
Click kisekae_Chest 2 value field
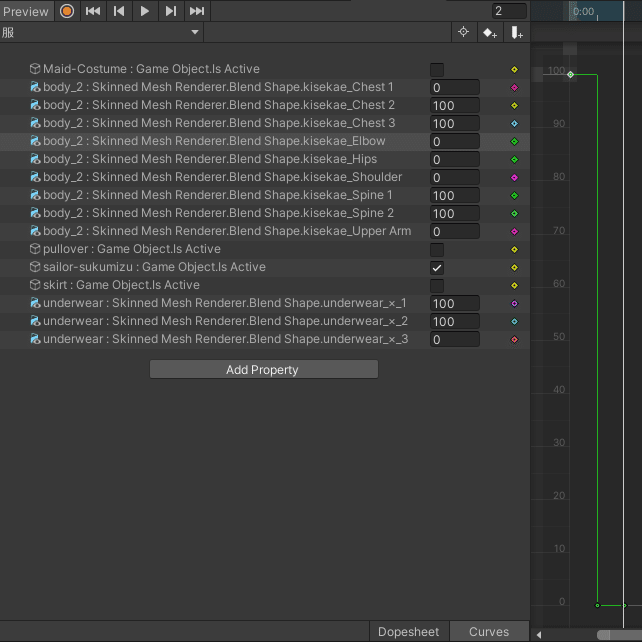coord(454,106)
